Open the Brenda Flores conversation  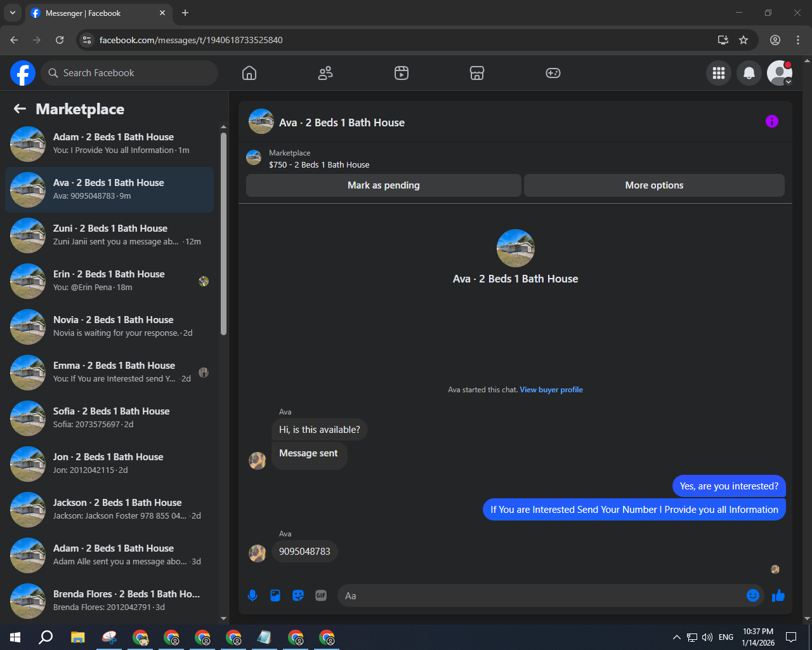109,601
